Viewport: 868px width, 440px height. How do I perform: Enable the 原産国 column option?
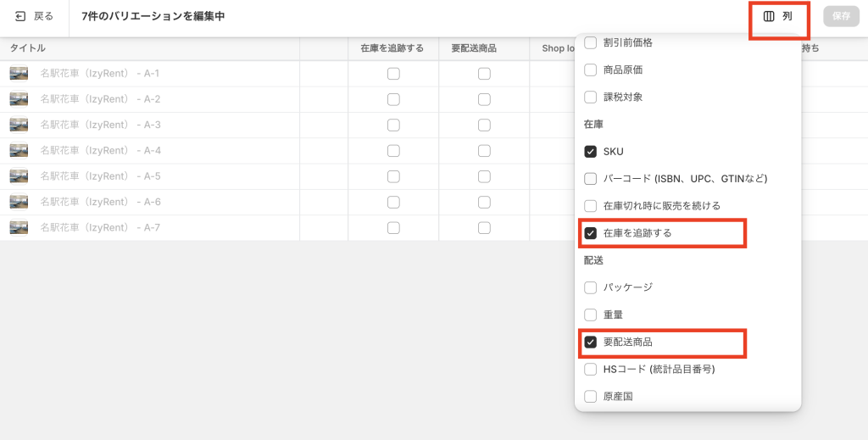coord(591,396)
